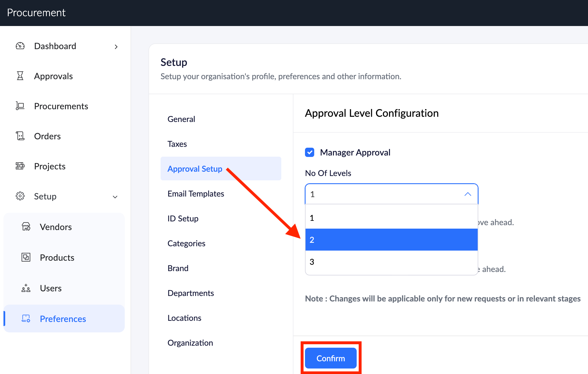Image resolution: width=588 pixels, height=374 pixels.
Task: Click the Dashboard gauge icon
Action: click(x=20, y=46)
